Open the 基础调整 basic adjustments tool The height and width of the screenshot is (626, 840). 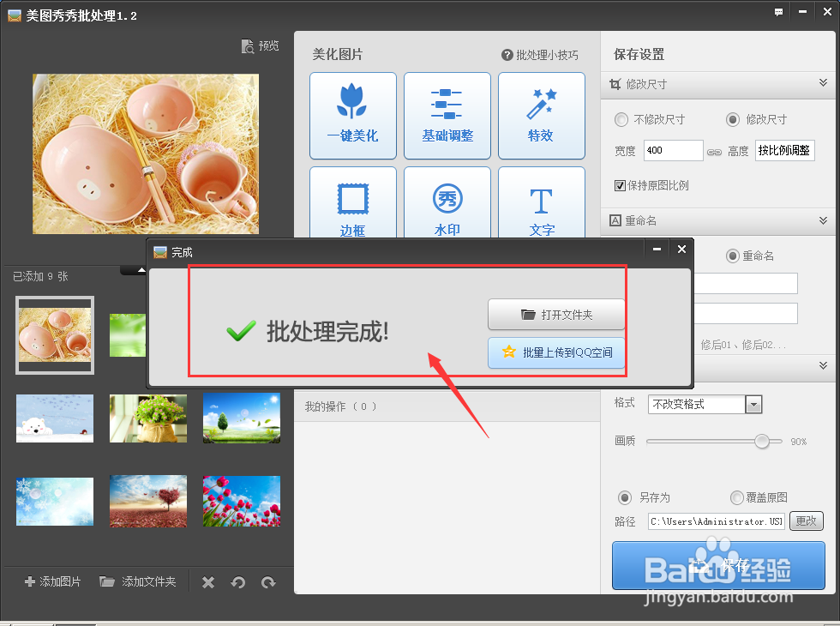[x=447, y=116]
